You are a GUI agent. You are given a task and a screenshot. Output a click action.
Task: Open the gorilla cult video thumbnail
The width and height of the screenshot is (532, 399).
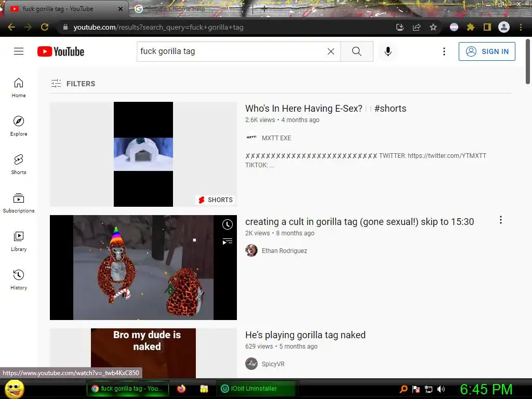click(x=143, y=268)
